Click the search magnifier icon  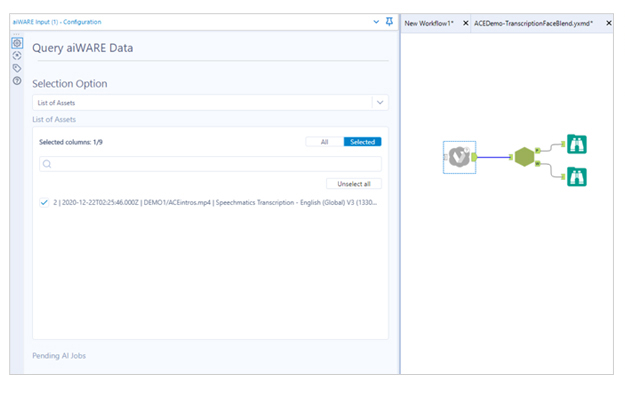47,164
